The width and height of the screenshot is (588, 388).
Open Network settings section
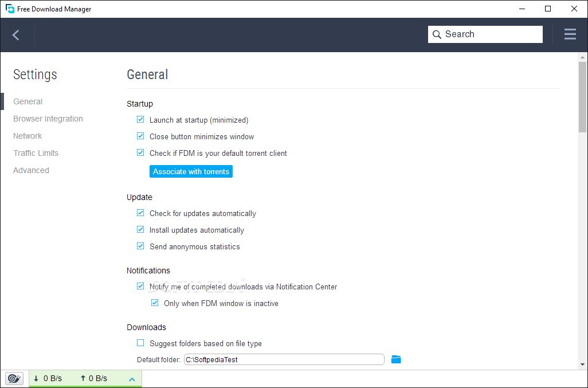(28, 136)
